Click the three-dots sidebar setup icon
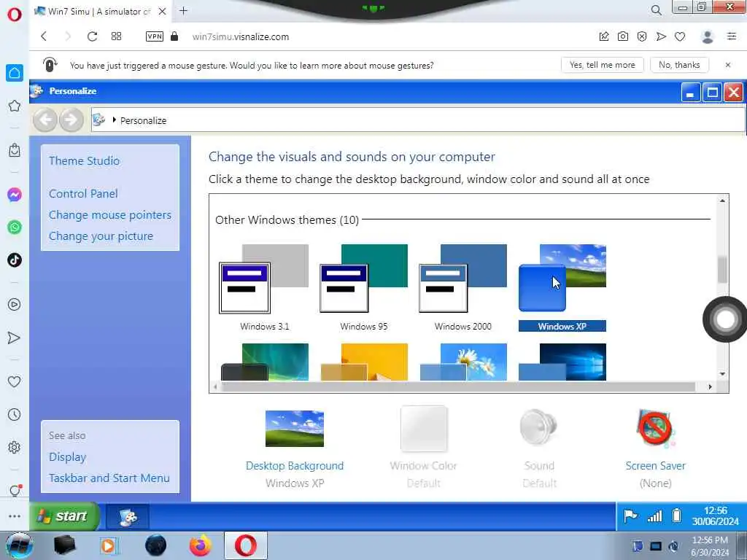747x560 pixels. pyautogui.click(x=15, y=516)
